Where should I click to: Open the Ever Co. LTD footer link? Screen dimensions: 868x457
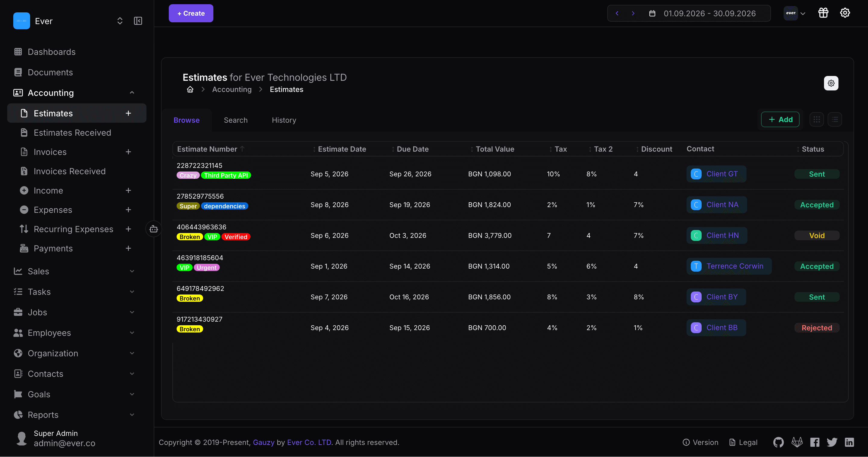pyautogui.click(x=309, y=442)
